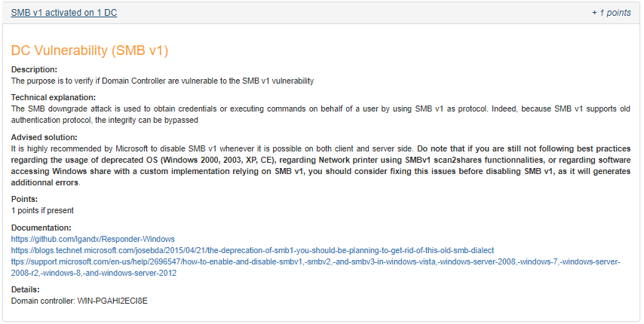The height and width of the screenshot is (324, 644).
Task: Select the "Advised solution:" section label
Action: (x=44, y=137)
